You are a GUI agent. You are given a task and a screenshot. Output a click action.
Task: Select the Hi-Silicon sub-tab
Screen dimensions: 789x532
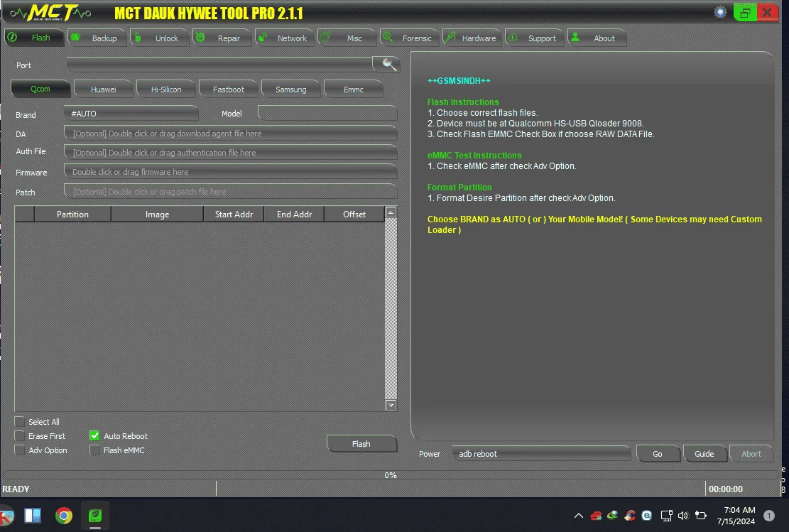coord(166,89)
